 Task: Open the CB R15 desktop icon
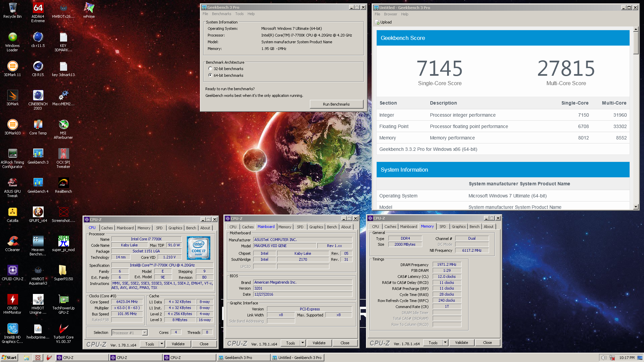38,69
